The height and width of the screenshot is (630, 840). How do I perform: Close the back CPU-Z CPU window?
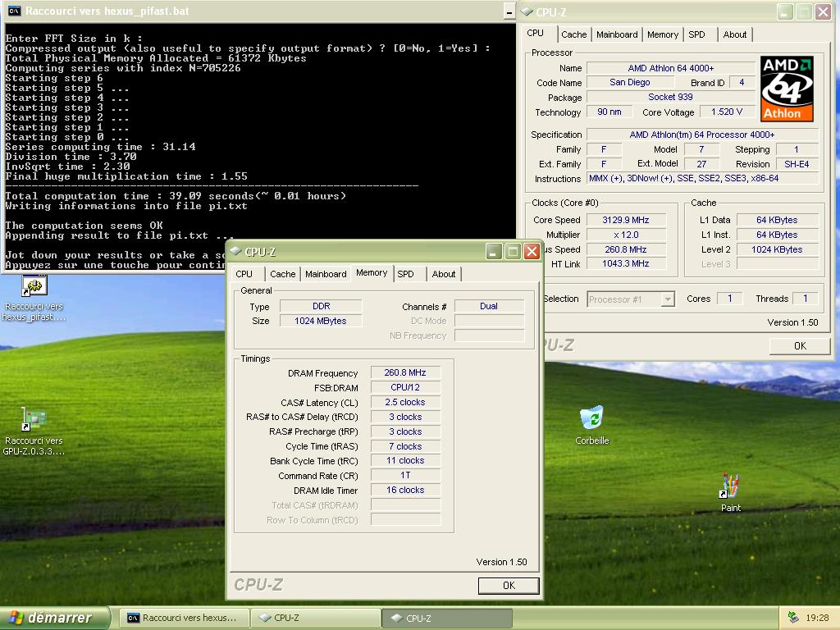[x=823, y=11]
